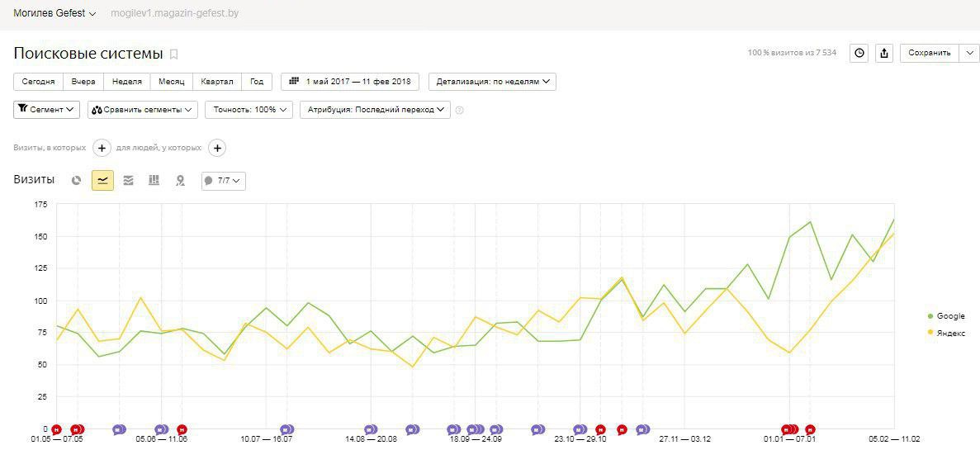Expand the Сохранить options arrow
The height and width of the screenshot is (464, 980).
pyautogui.click(x=969, y=53)
